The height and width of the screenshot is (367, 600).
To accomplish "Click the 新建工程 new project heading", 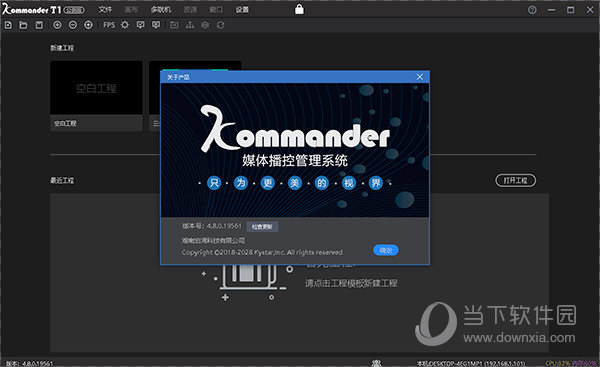I will (62, 48).
